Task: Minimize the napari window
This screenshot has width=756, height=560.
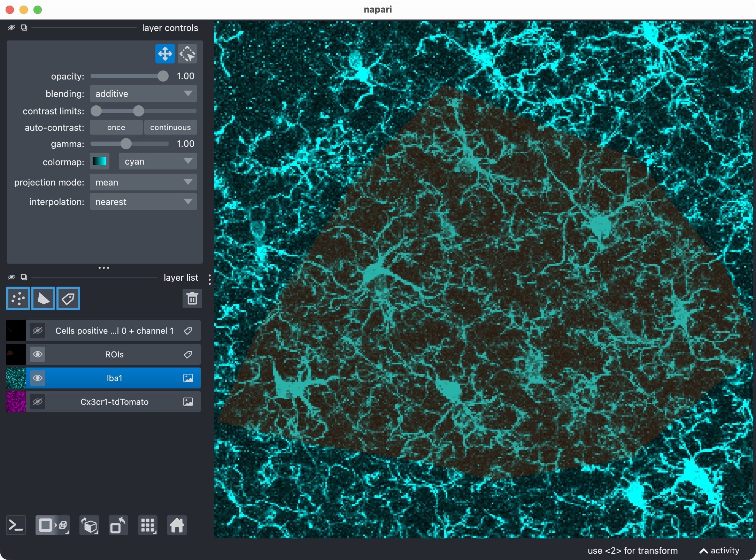Action: coord(24,9)
